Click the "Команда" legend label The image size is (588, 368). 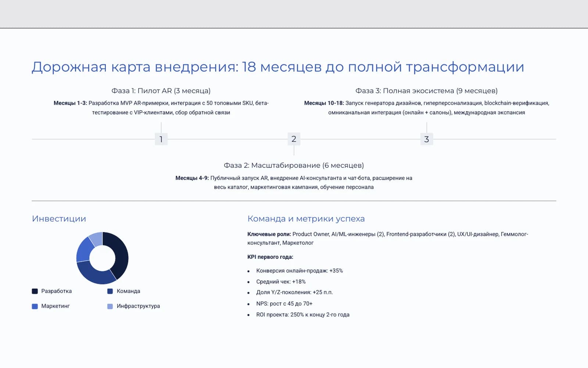(128, 291)
